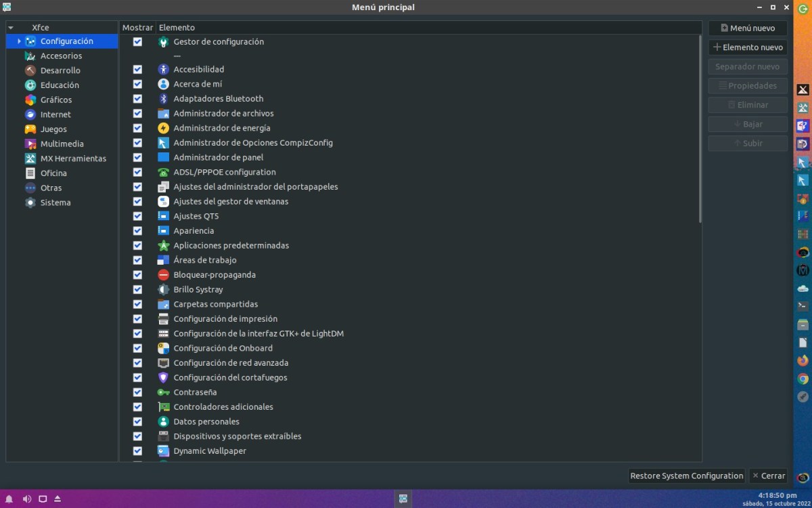Toggle the Apariencia show checkbox

137,231
